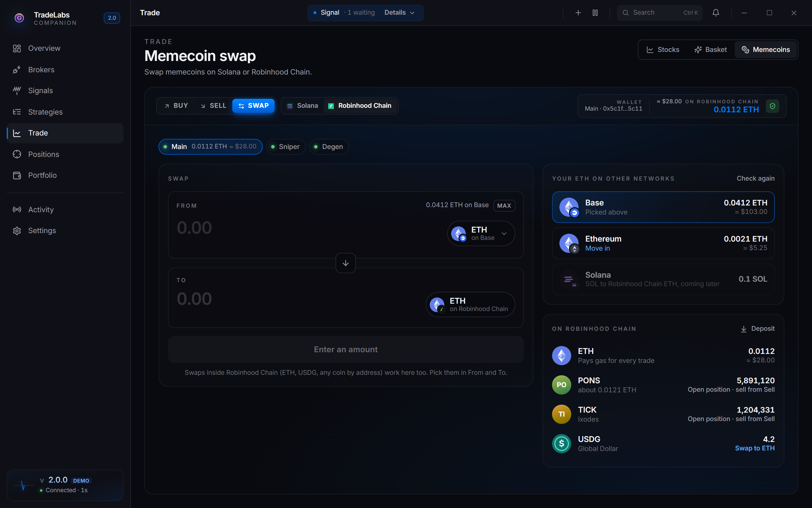812x508 pixels.
Task: Click the Deposit button
Action: pyautogui.click(x=757, y=329)
